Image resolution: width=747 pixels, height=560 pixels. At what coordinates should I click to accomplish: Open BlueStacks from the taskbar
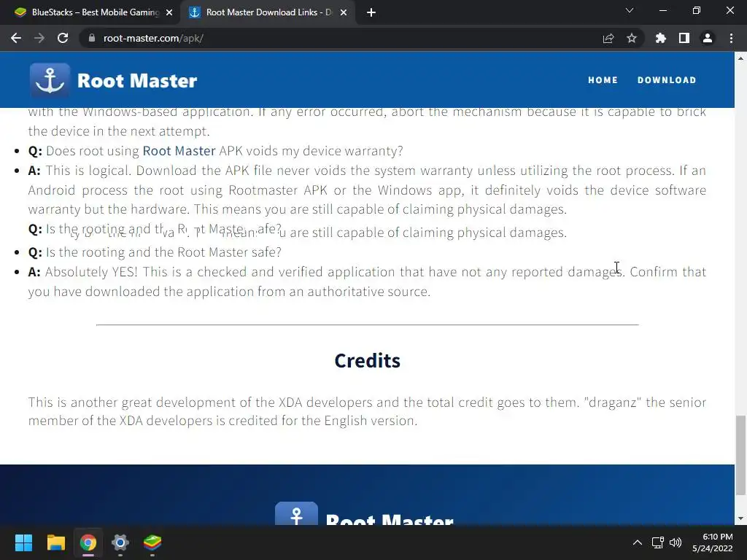(x=152, y=542)
